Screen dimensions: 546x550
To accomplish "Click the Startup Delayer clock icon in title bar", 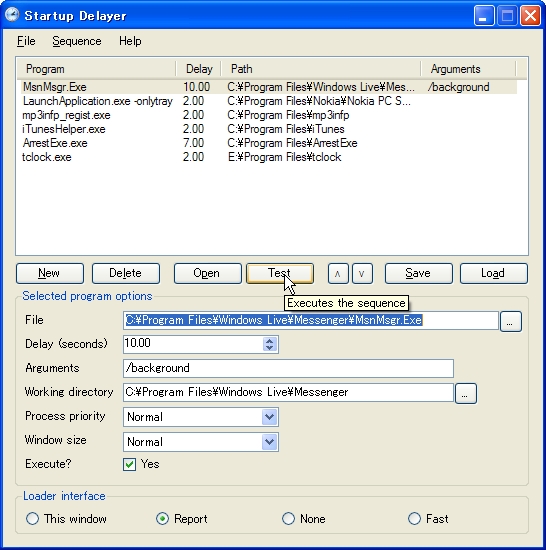I will [x=12, y=15].
